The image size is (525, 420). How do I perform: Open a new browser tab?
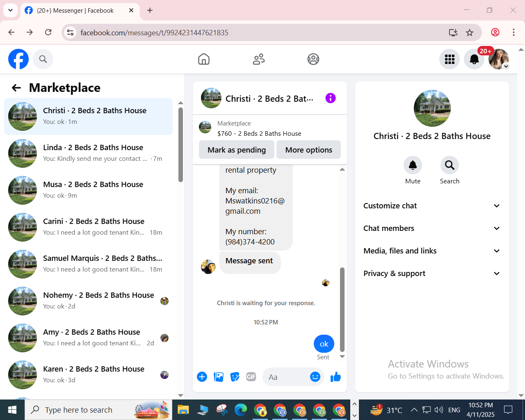[x=150, y=10]
